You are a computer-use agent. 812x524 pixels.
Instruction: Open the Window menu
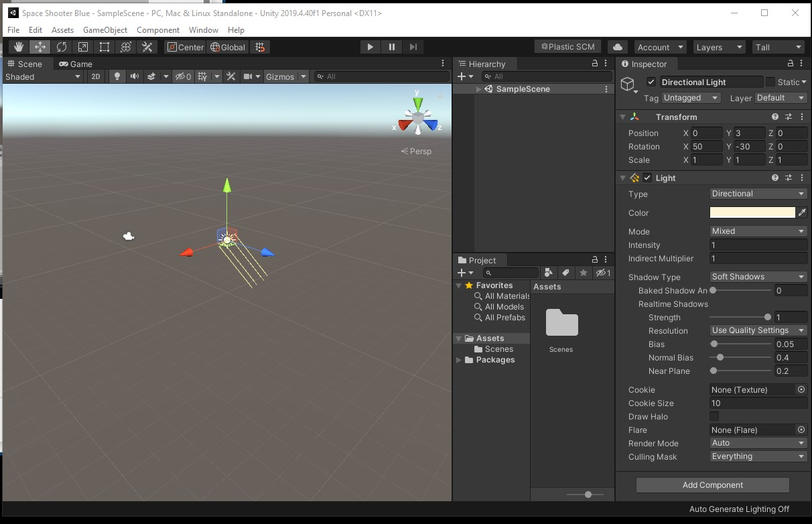click(204, 30)
